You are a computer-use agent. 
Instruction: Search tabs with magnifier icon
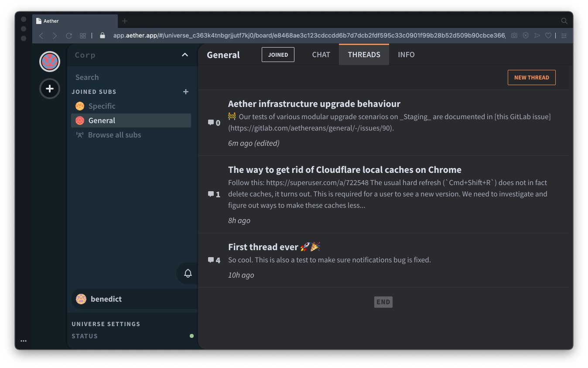[564, 21]
